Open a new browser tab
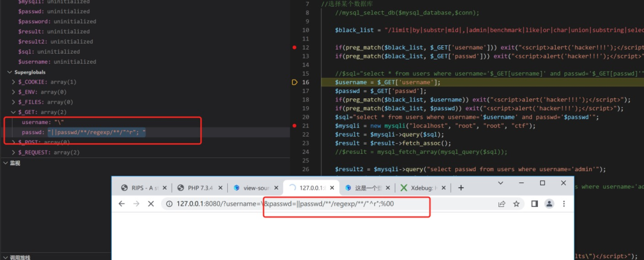 pyautogui.click(x=461, y=188)
